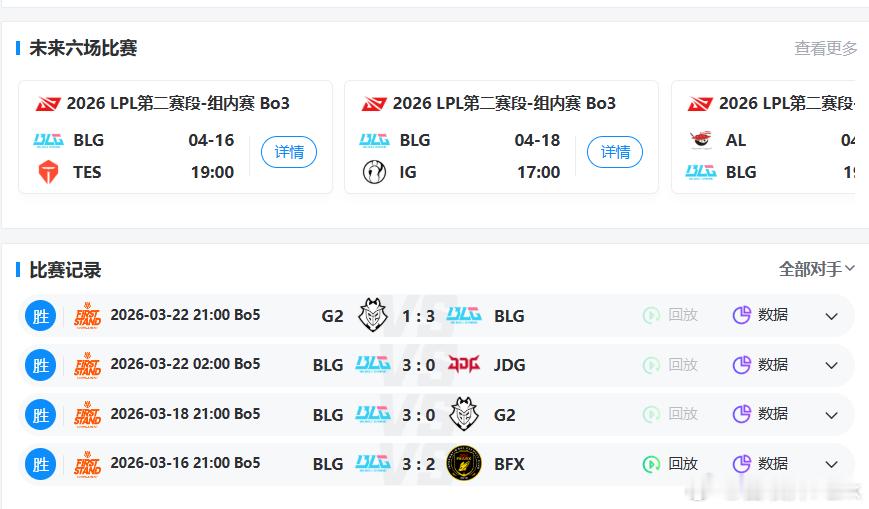869x509 pixels.
Task: Click the 查看更多 link
Action: coord(825,48)
